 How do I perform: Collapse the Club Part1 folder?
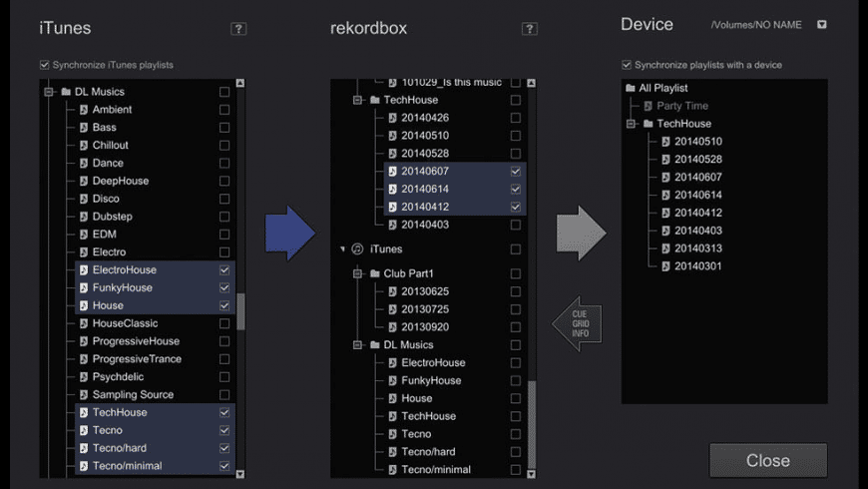pos(357,273)
